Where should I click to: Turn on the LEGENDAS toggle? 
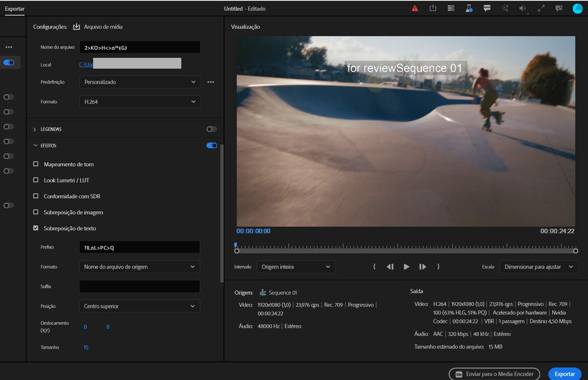212,129
